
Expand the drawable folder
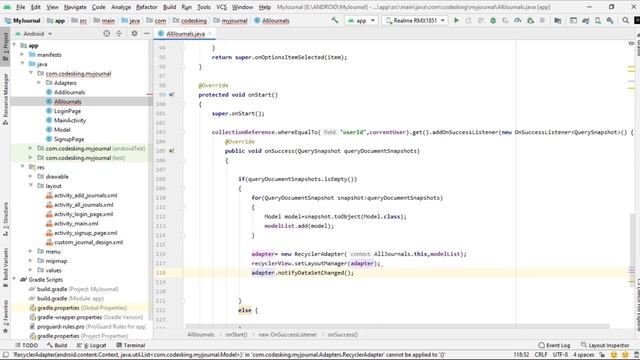[31, 177]
